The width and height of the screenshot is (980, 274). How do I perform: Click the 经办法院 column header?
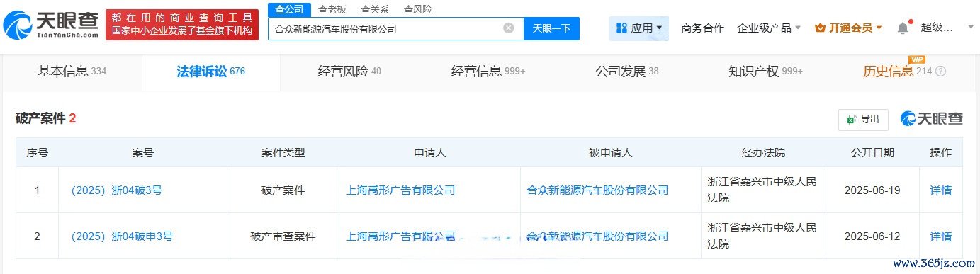coord(763,152)
